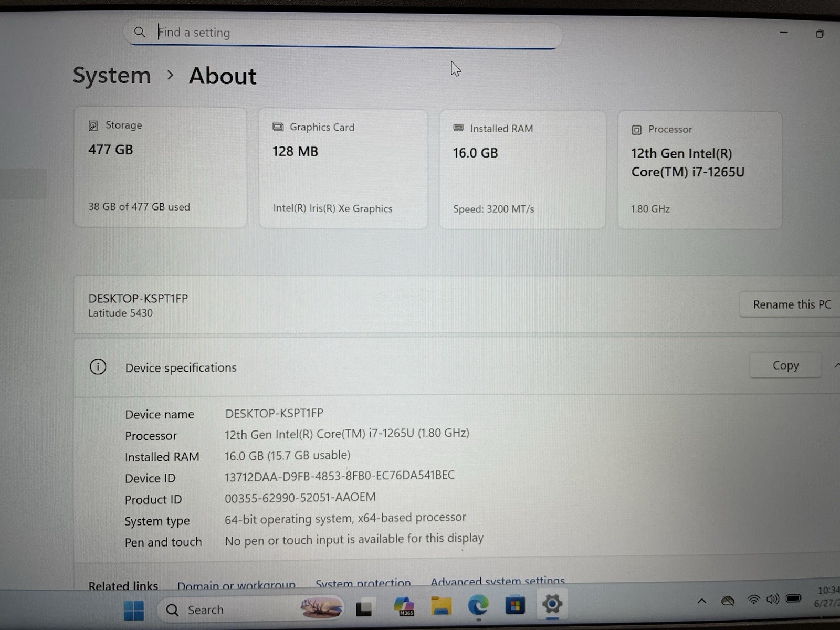Click the Processor chip icon

[636, 130]
